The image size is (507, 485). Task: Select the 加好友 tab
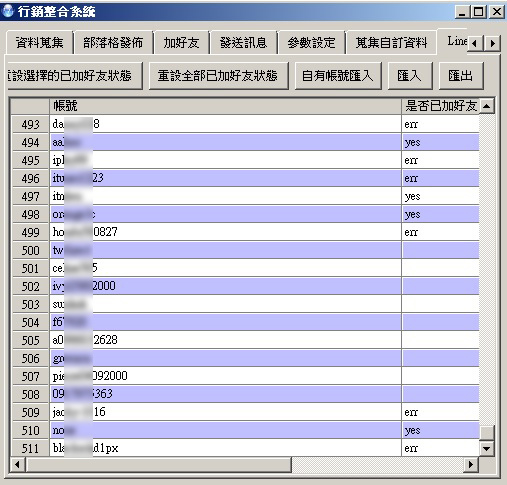(181, 43)
